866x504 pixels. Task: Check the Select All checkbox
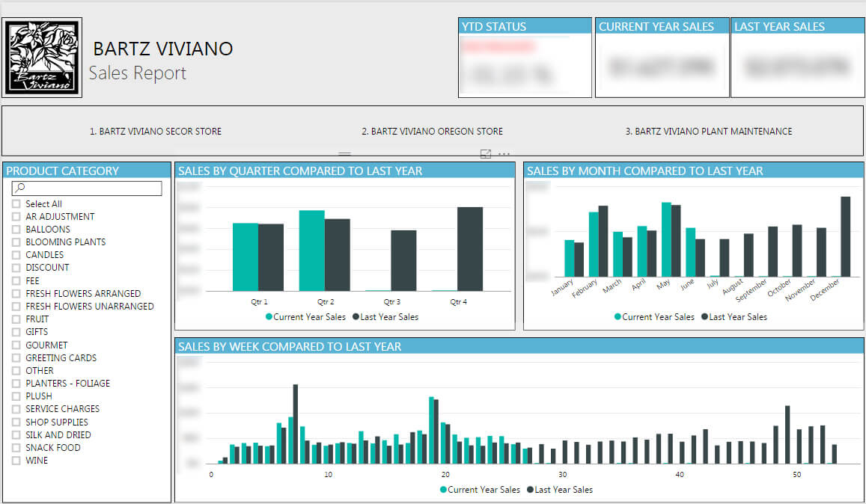pos(16,203)
